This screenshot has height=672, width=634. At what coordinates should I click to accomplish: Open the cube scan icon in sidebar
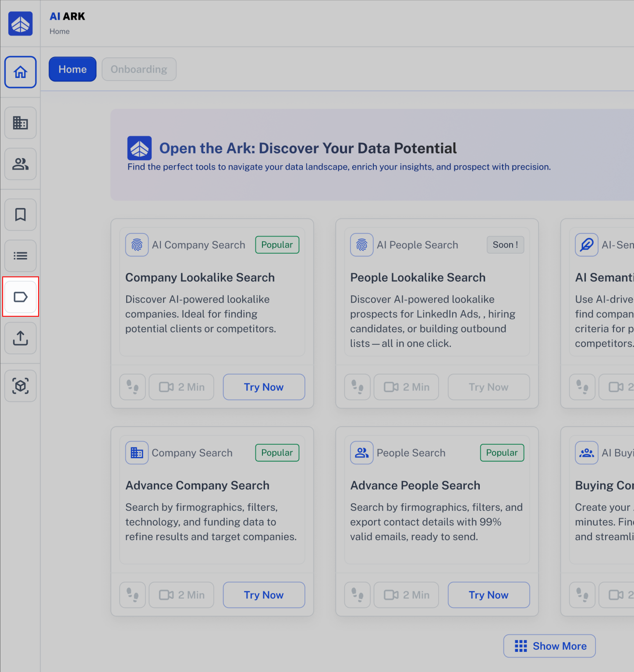[20, 386]
